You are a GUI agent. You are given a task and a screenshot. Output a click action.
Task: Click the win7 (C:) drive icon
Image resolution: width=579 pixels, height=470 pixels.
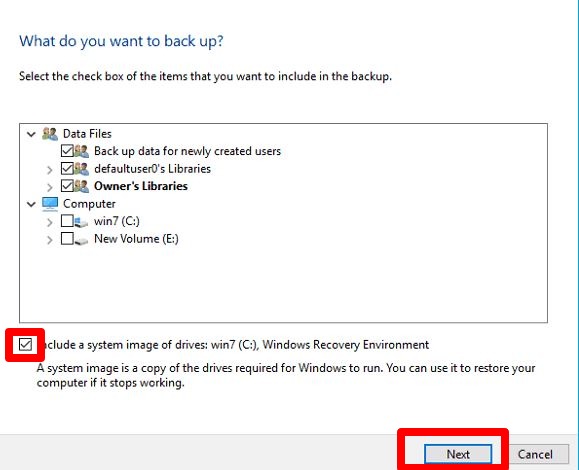tap(81, 222)
